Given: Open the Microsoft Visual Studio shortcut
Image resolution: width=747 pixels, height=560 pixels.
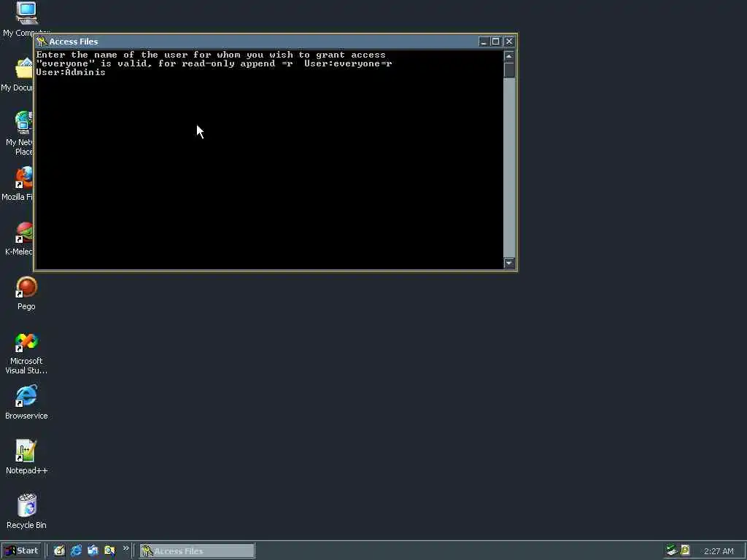Looking at the screenshot, I should point(26,342).
